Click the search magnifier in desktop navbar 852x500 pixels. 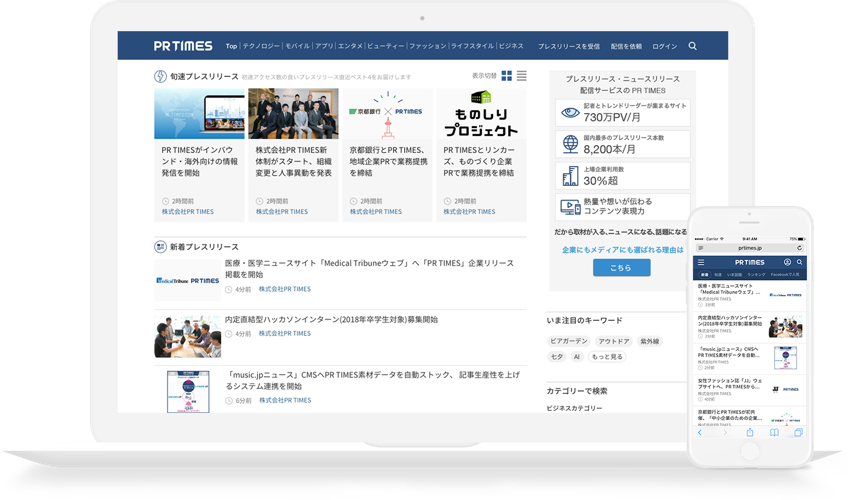[x=692, y=46]
